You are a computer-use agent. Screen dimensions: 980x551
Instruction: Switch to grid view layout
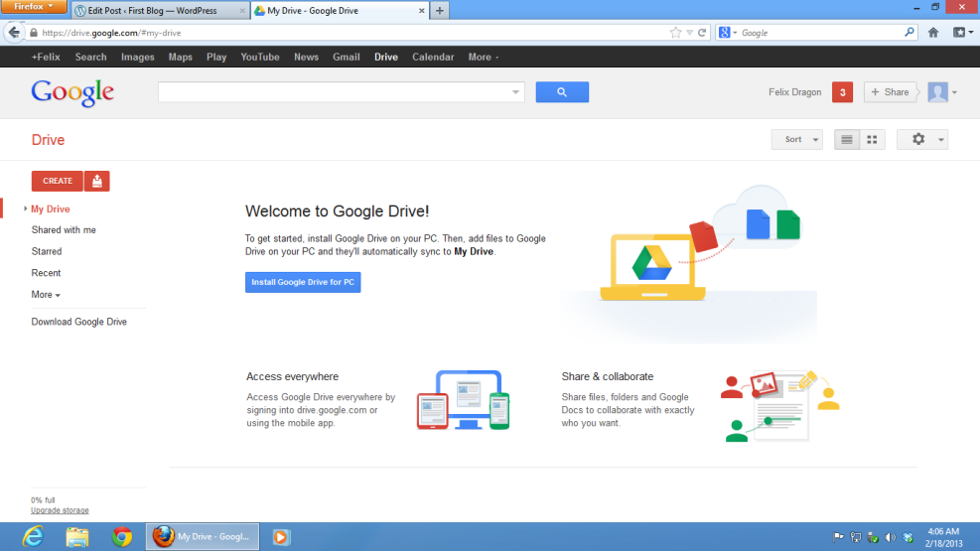[872, 140]
